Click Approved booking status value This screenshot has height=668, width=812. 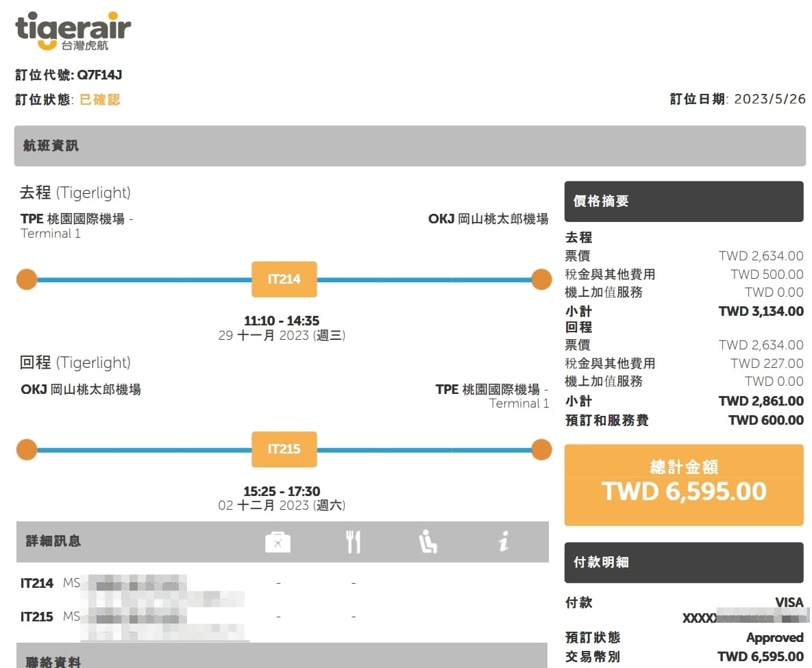(x=775, y=637)
